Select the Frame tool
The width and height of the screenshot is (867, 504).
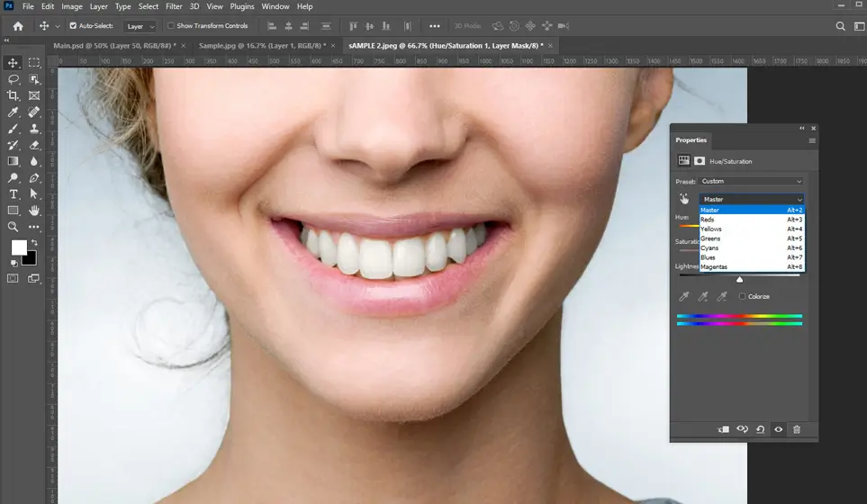coord(34,95)
